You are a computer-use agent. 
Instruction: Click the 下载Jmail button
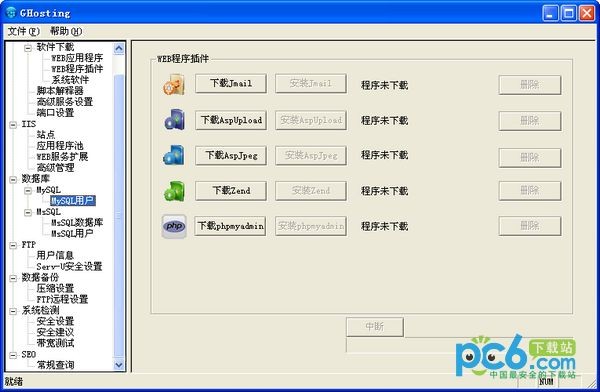point(231,83)
